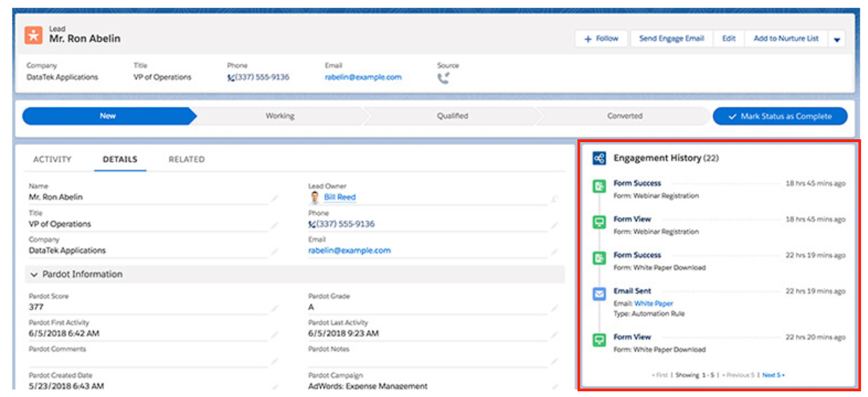Open header email link rabelin@example.com
Screen dimensions: 868x397
point(363,77)
